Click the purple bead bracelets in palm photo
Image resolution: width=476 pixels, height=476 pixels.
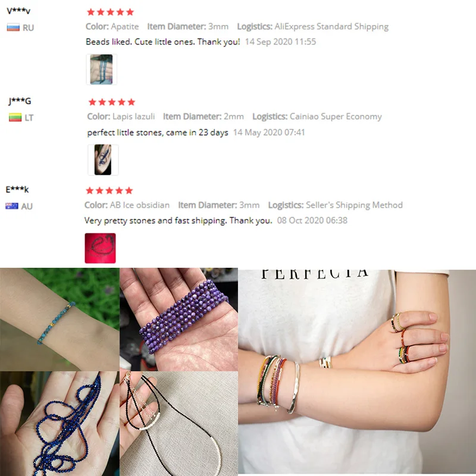(179, 320)
